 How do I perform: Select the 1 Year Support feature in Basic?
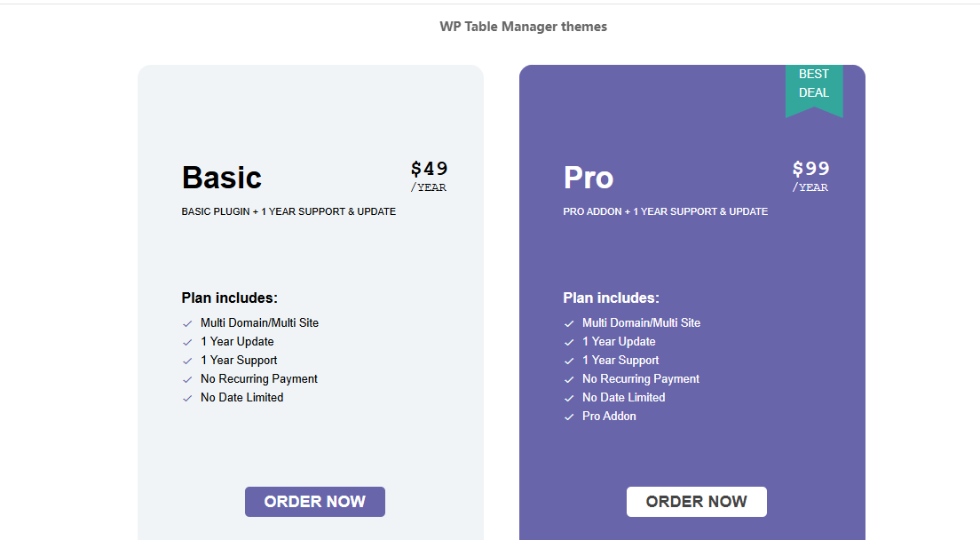(241, 360)
